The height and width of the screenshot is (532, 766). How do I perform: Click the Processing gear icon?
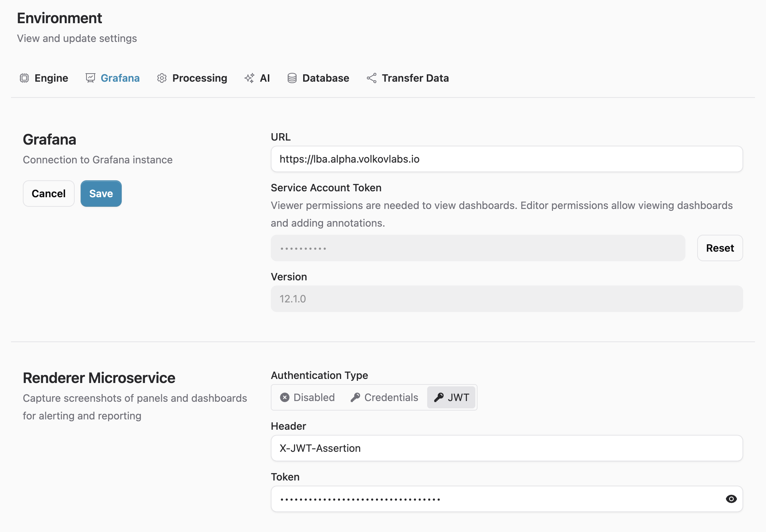point(162,78)
